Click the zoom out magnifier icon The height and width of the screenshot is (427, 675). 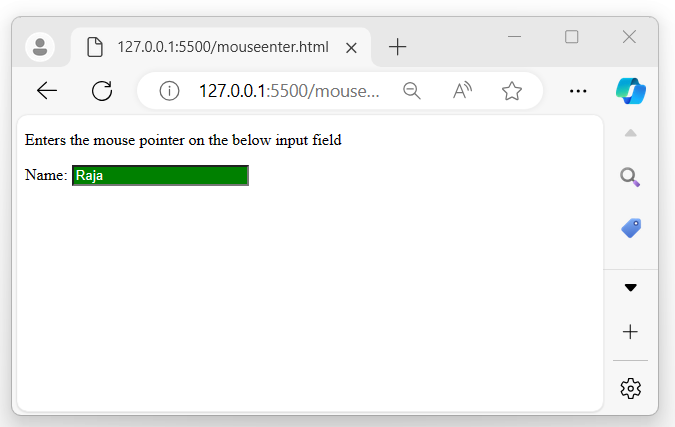(x=412, y=91)
